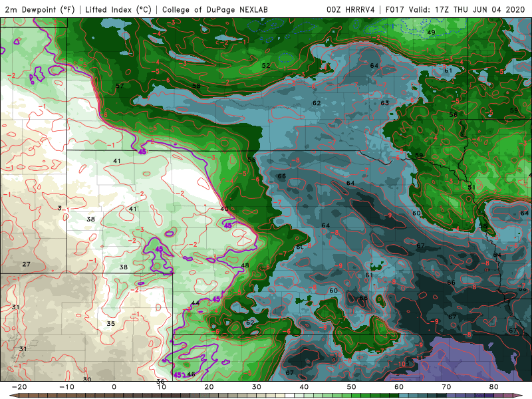Screen dimensions: 532x399
Task: Click the dewpoint value 57 on map
Action: pyautogui.click(x=120, y=86)
